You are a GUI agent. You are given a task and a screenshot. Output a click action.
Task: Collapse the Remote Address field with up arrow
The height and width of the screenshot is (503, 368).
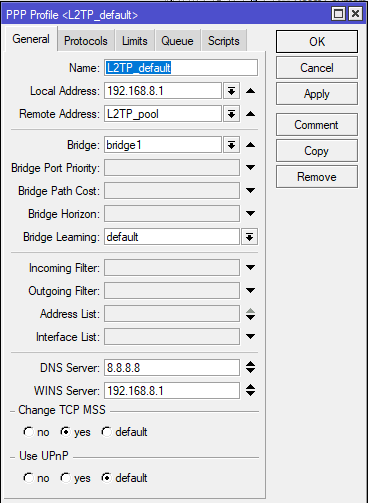pos(250,114)
